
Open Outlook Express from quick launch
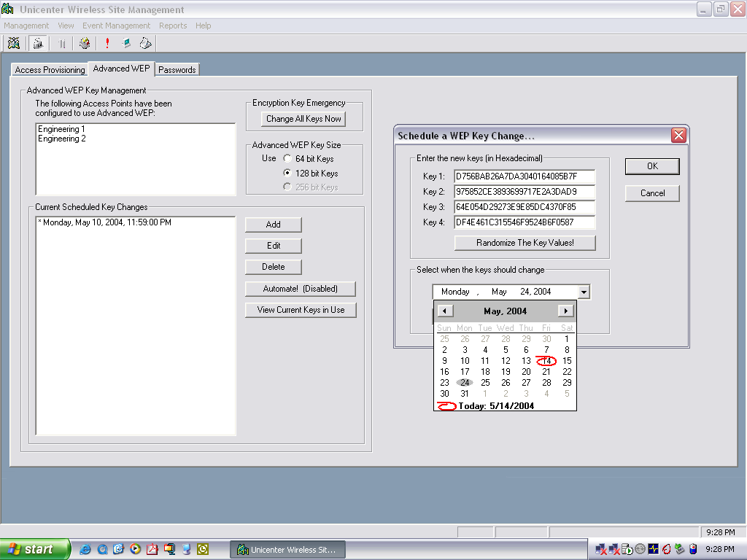point(119,549)
